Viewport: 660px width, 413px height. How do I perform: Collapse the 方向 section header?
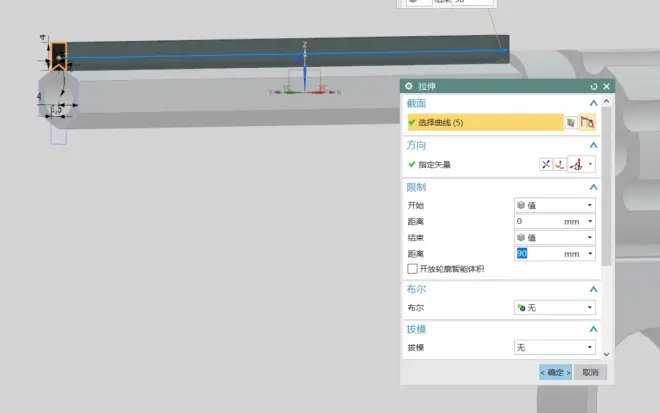pyautogui.click(x=593, y=145)
